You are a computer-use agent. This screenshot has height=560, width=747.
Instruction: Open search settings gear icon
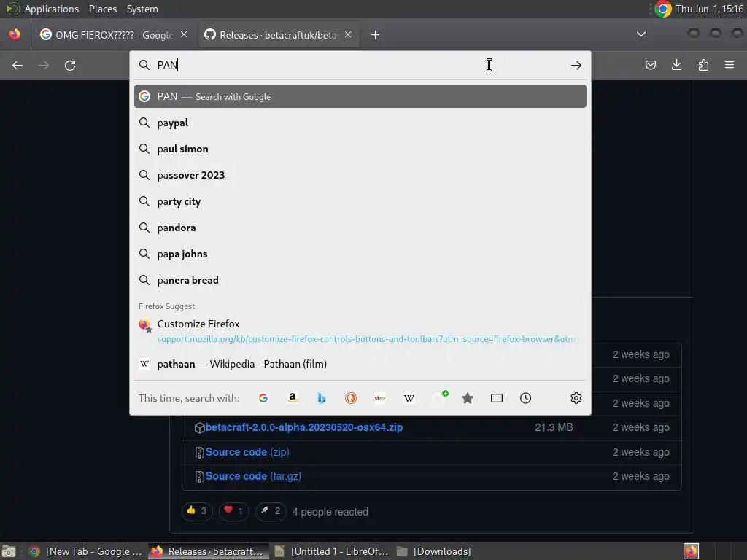coord(576,398)
